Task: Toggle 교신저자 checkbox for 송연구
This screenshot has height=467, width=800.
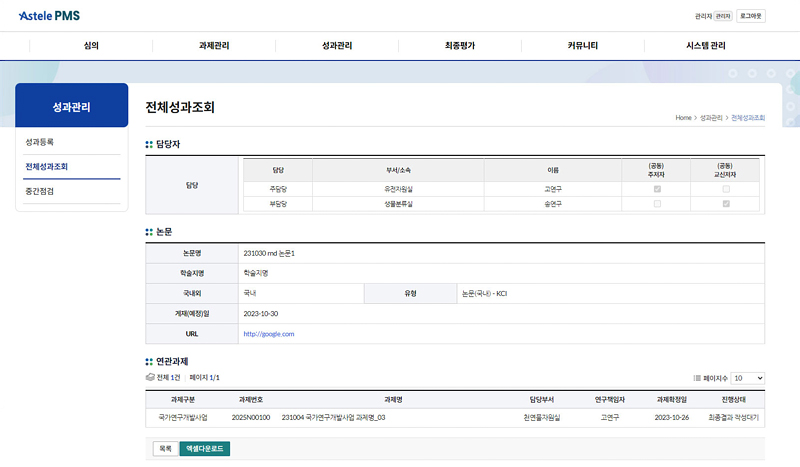Action: point(726,204)
